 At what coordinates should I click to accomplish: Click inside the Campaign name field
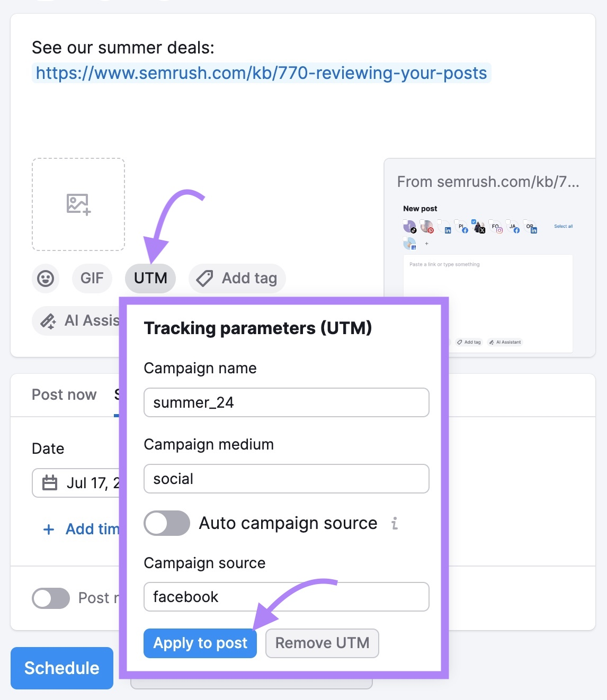pos(286,402)
